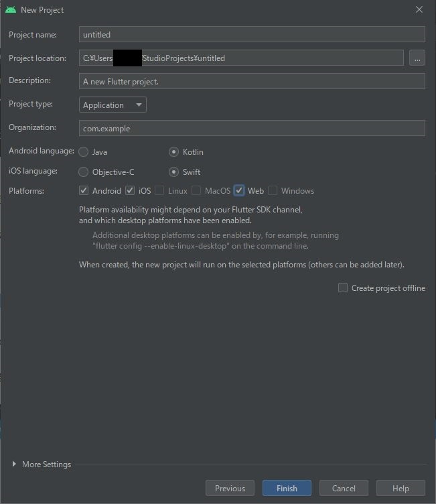436x504 pixels.
Task: Open Help for this dialog
Action: click(401, 488)
